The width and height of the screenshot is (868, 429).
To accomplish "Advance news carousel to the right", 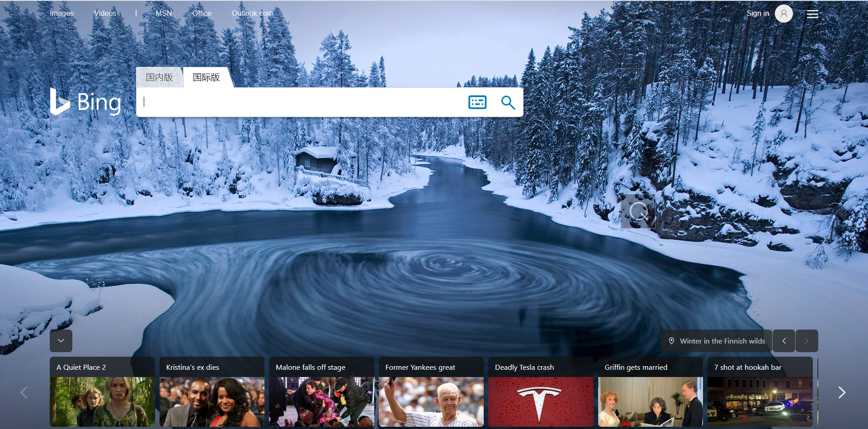I will (x=842, y=392).
